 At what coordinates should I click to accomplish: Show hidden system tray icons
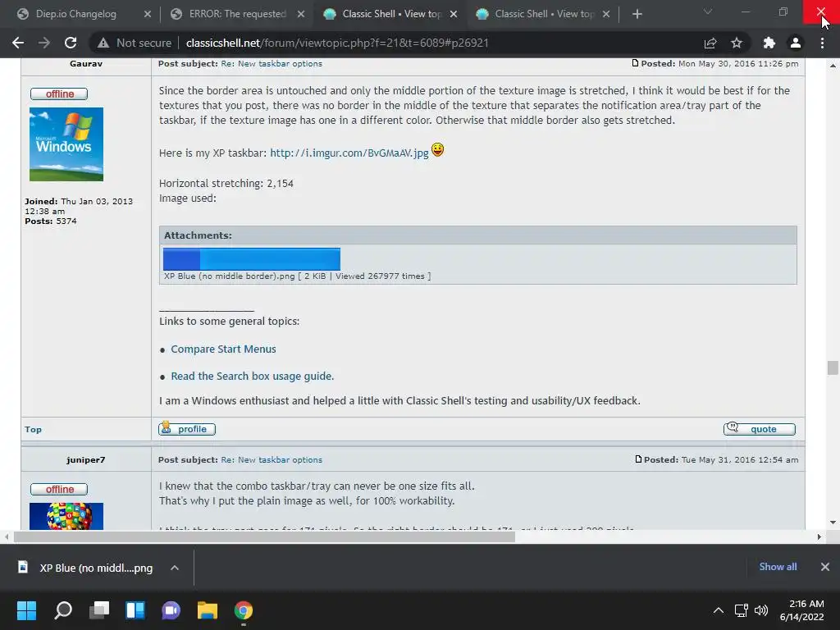pos(719,610)
